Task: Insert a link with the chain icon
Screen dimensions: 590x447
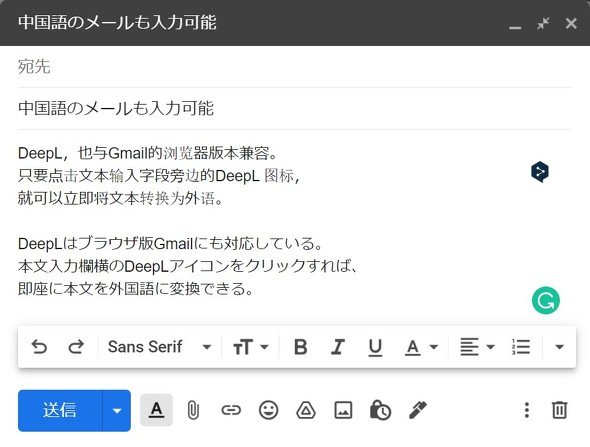Action: pyautogui.click(x=231, y=410)
